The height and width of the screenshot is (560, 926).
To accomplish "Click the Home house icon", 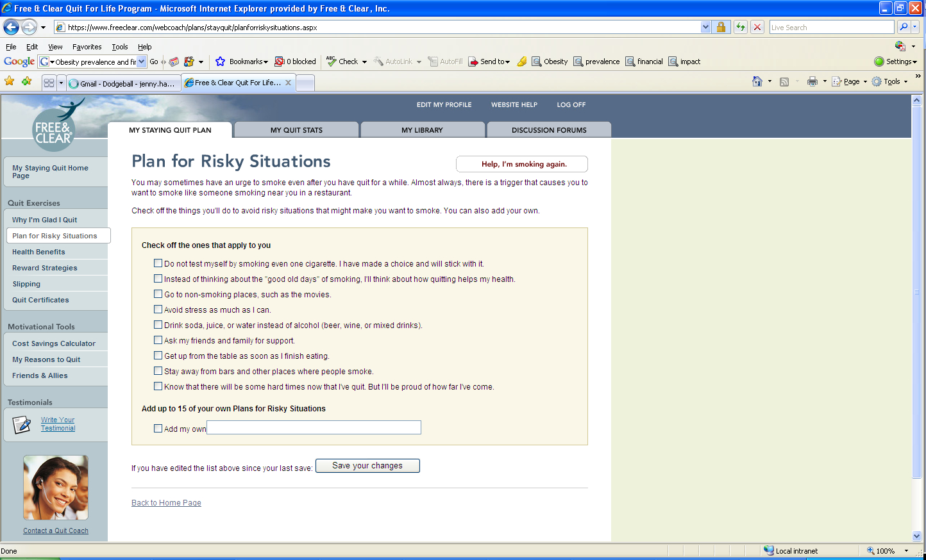I will coord(757,81).
